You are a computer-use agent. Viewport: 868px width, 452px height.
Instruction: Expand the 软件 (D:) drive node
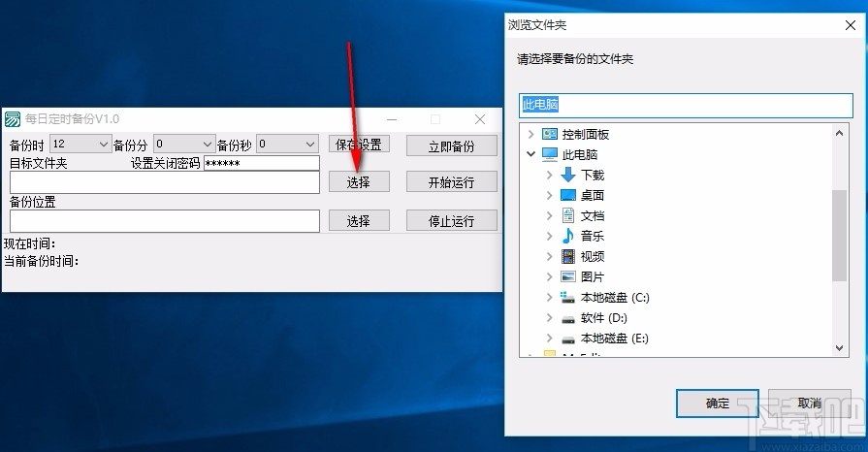[549, 318]
